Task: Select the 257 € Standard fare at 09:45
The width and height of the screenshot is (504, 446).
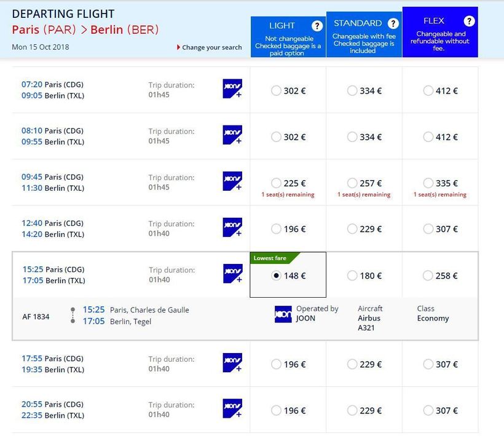Action: click(x=352, y=183)
